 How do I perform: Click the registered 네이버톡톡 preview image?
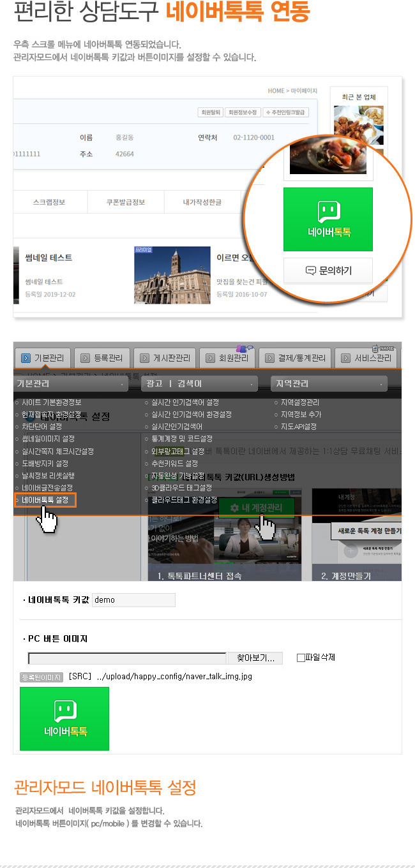(x=64, y=719)
